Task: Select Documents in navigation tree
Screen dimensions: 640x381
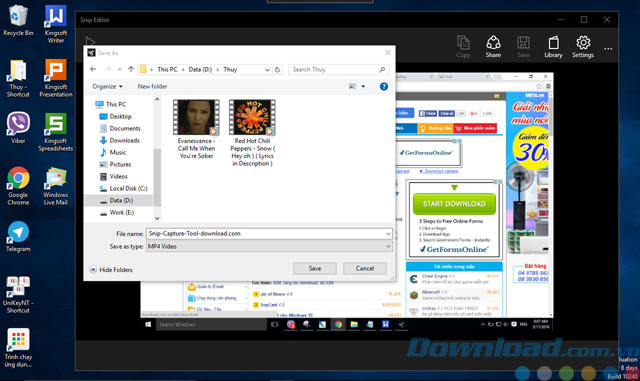Action: coord(120,128)
